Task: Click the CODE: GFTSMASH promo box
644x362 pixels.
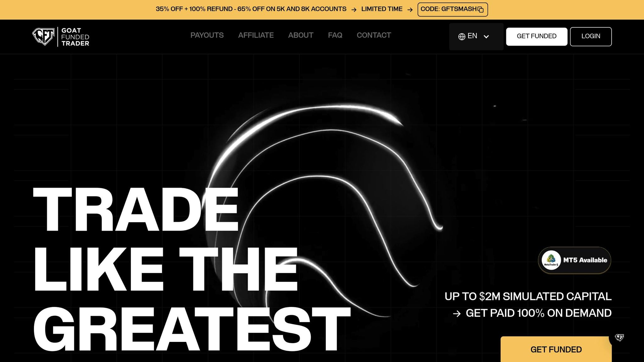Action: click(x=448, y=9)
